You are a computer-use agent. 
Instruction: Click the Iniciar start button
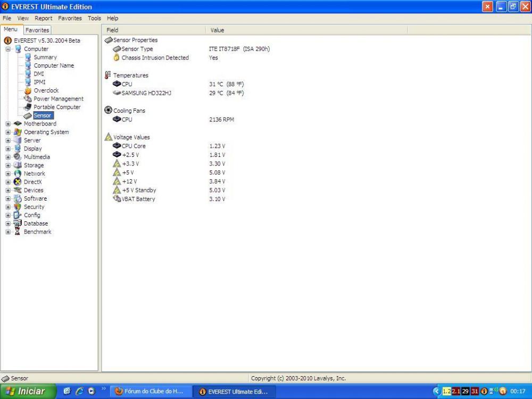[x=25, y=392]
